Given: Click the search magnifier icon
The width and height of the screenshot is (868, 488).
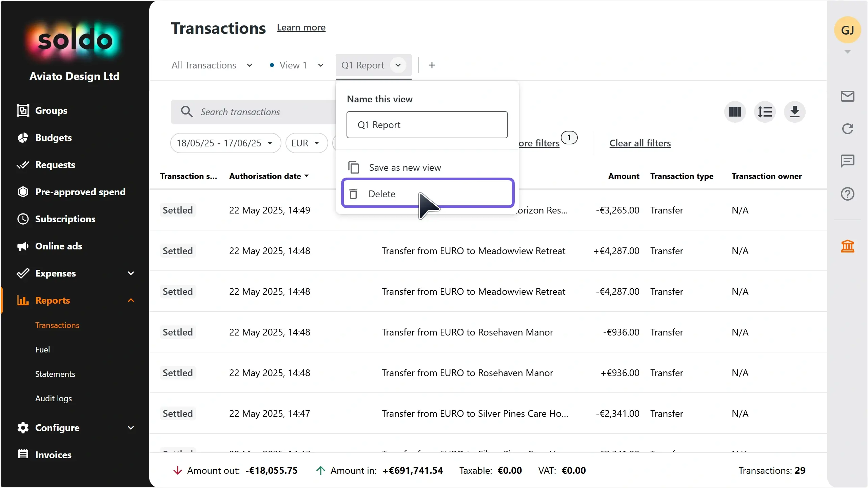Looking at the screenshot, I should pyautogui.click(x=187, y=112).
